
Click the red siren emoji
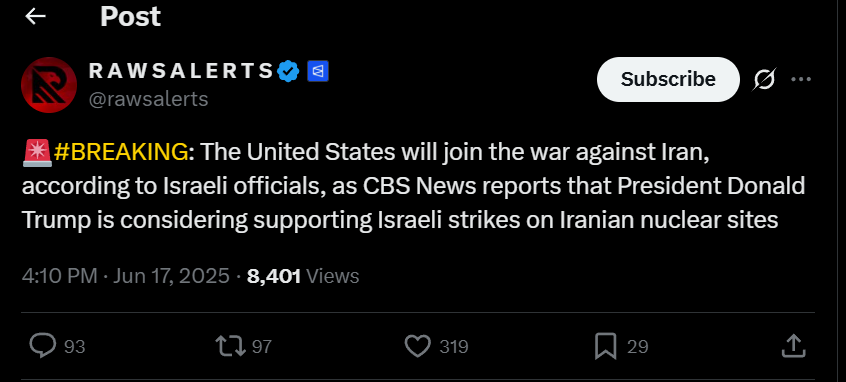point(37,153)
